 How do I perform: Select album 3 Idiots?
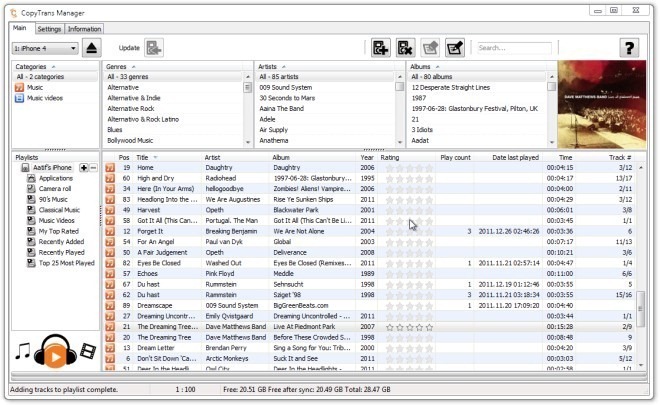pyautogui.click(x=422, y=130)
